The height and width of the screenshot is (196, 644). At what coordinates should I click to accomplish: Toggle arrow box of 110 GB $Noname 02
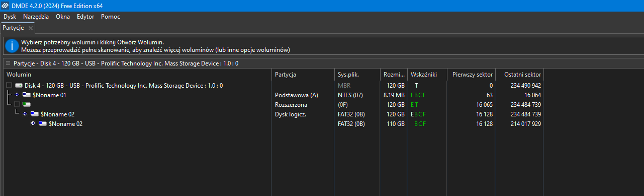33,123
